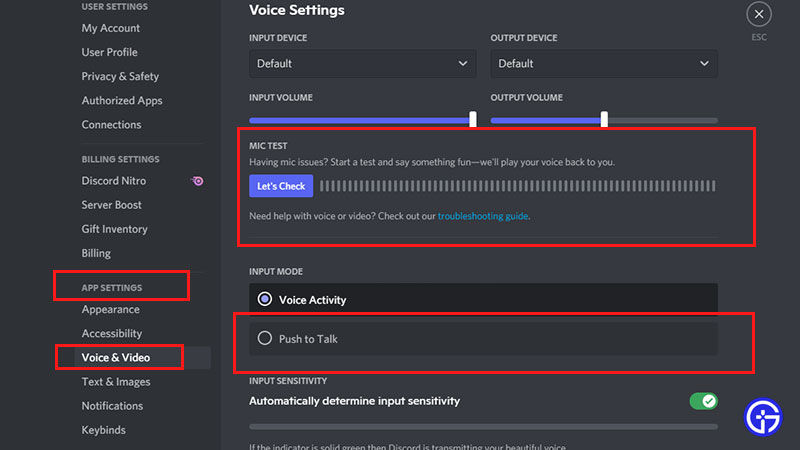Image resolution: width=800 pixels, height=450 pixels.
Task: Open User Profile settings
Action: (x=109, y=52)
